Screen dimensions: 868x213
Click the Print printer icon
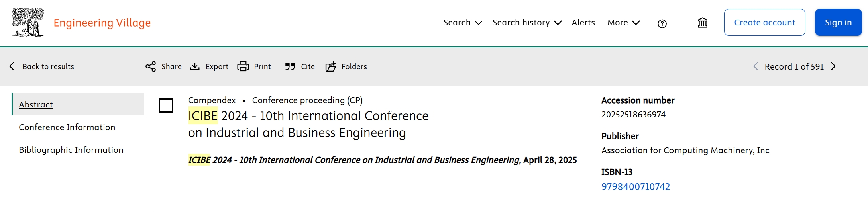(x=243, y=66)
